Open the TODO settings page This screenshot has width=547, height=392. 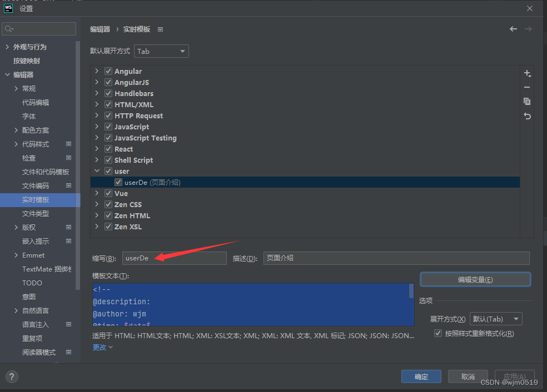point(32,283)
